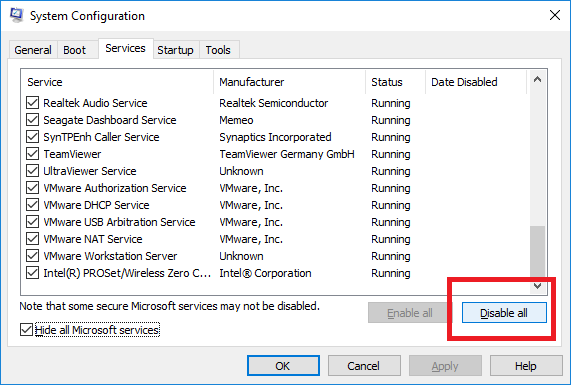
Task: Toggle VMware NAT Service checkbox
Action: click(x=32, y=239)
